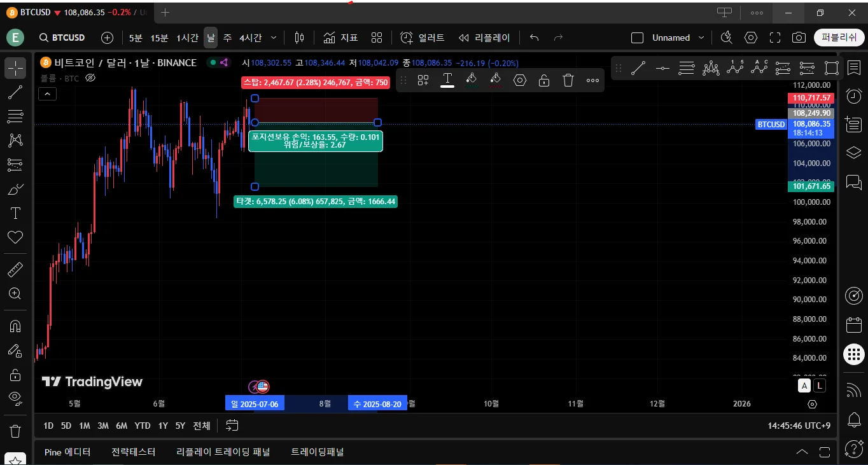Viewport: 868px width, 465px height.
Task: Select the 15분 interval
Action: coord(159,38)
